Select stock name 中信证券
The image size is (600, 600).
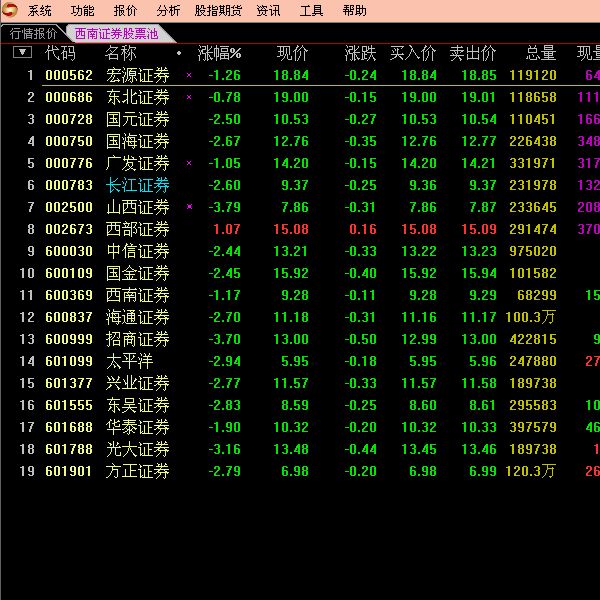pyautogui.click(x=137, y=251)
